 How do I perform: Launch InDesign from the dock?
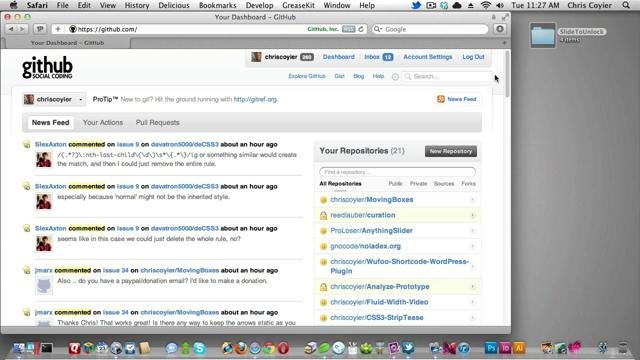[x=505, y=348]
